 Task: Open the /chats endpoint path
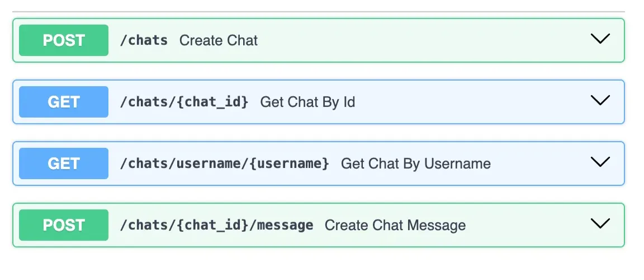(x=144, y=40)
